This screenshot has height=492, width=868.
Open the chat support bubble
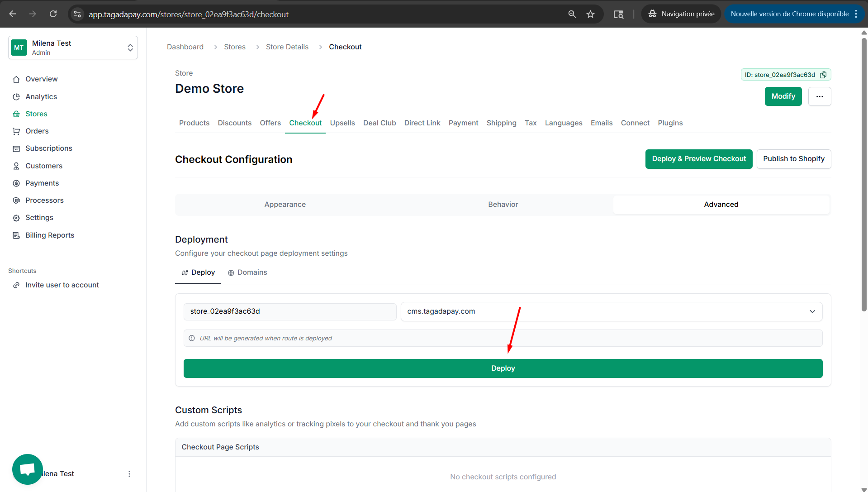tap(28, 469)
